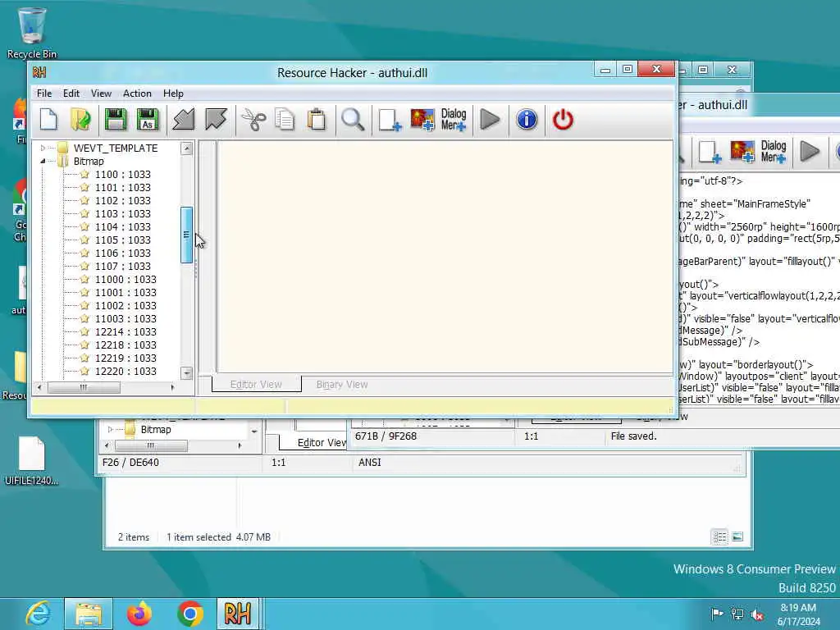The image size is (840, 630).
Task: Open the Action menu
Action: point(137,94)
